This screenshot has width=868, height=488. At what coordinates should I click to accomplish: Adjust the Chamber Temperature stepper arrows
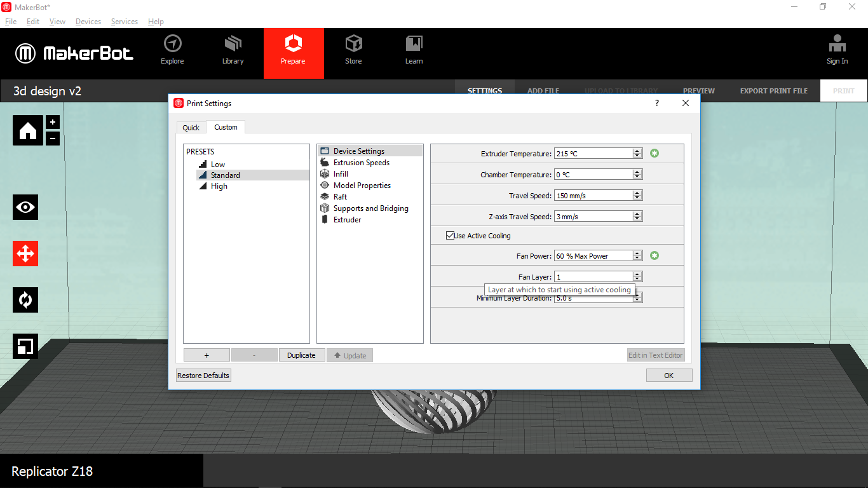[637, 174]
